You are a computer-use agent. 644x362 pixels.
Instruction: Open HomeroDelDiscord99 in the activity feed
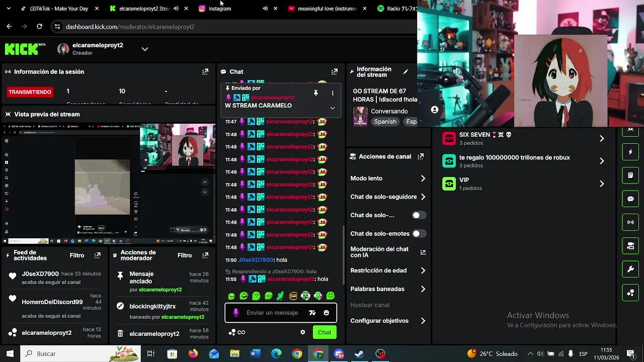pyautogui.click(x=52, y=302)
